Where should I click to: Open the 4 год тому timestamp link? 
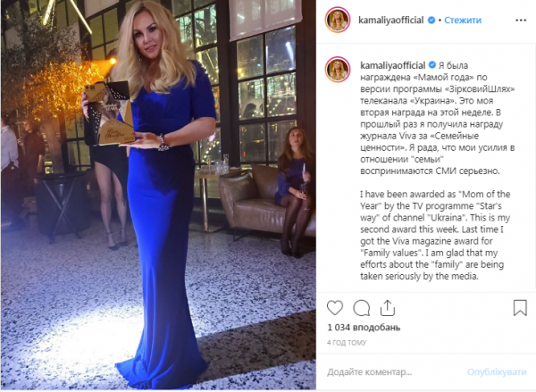click(347, 343)
